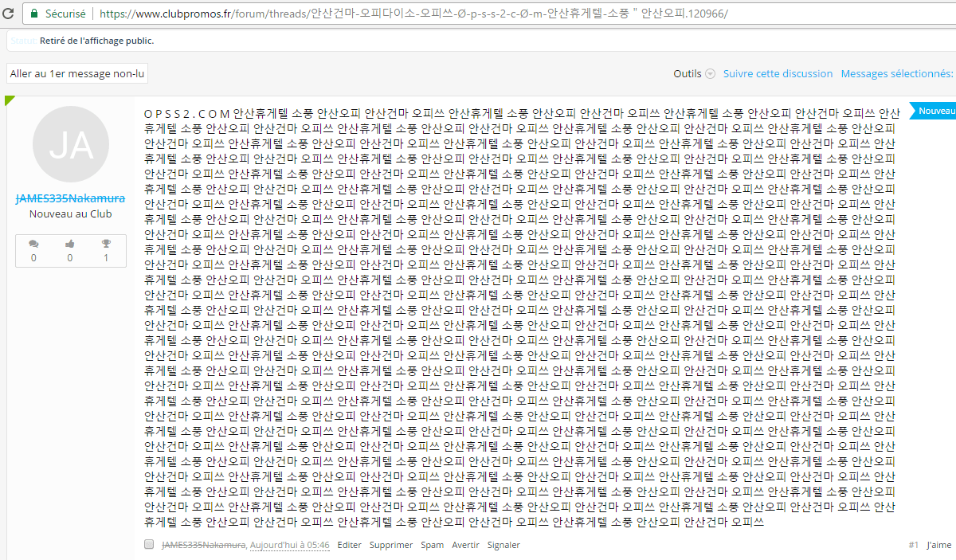Click Supprimer to delete the post
The height and width of the screenshot is (560, 956).
click(x=391, y=545)
